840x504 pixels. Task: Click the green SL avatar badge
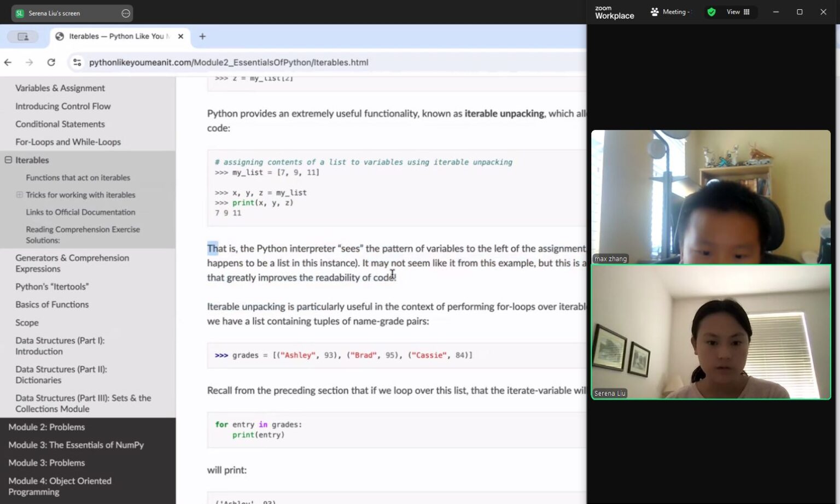(20, 13)
